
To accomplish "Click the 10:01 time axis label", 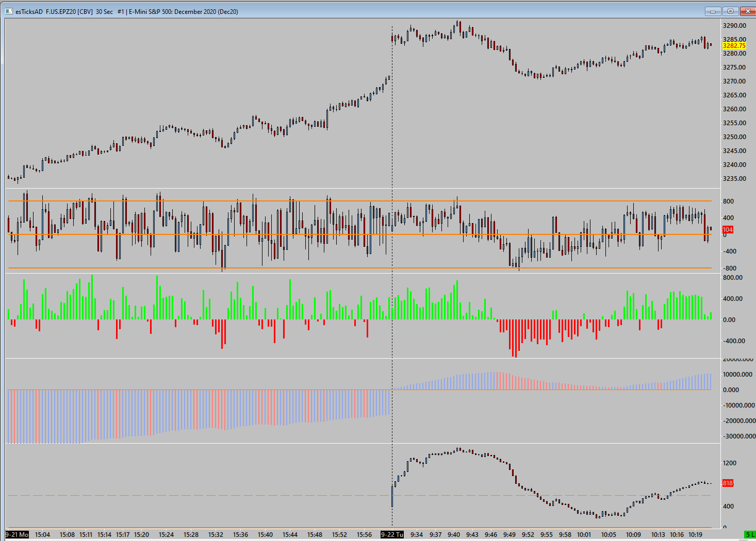I will [584, 535].
